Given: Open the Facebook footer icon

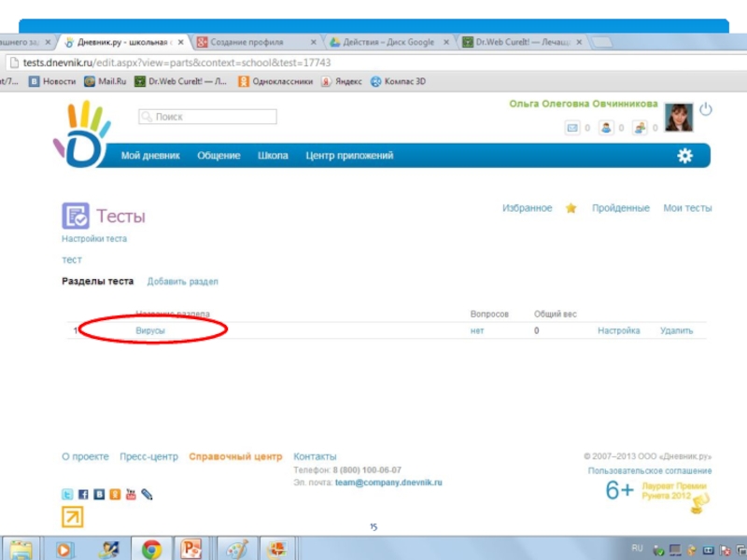Looking at the screenshot, I should coord(83,495).
